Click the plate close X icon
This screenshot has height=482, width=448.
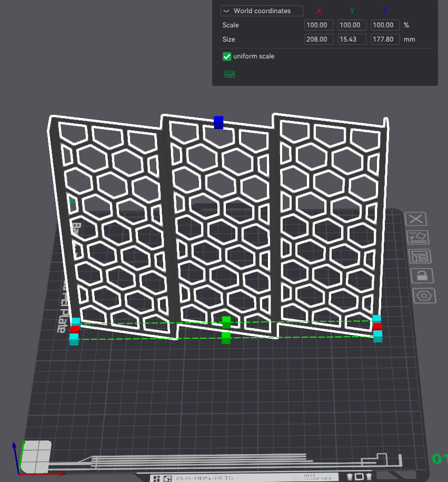[x=416, y=219]
